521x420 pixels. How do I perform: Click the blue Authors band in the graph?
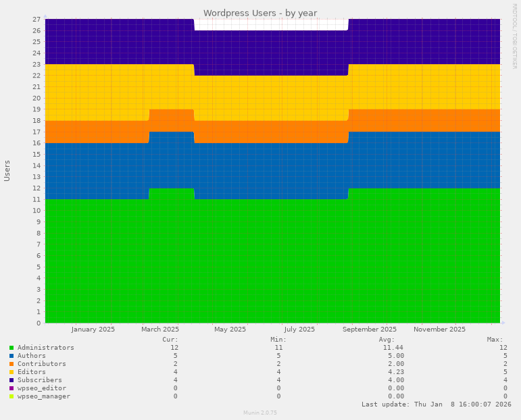(x=272, y=166)
